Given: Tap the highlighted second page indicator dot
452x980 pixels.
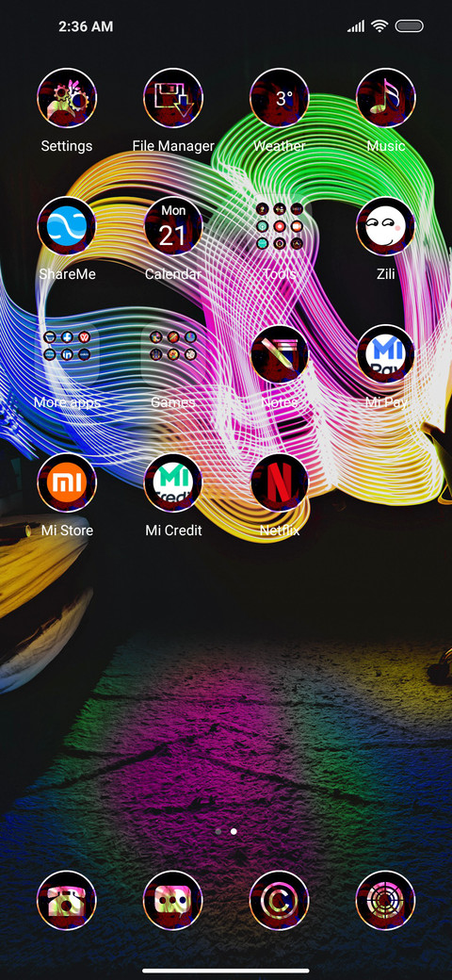Looking at the screenshot, I should pos(234,831).
